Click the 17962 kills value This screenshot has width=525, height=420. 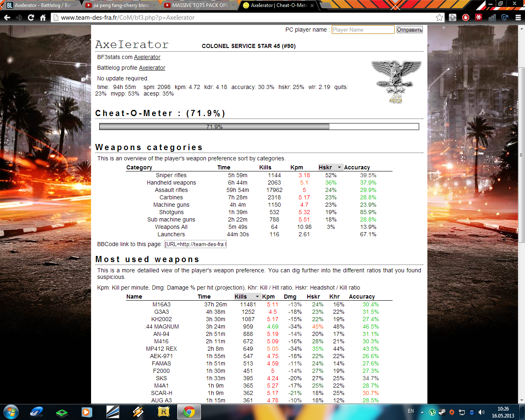click(274, 190)
